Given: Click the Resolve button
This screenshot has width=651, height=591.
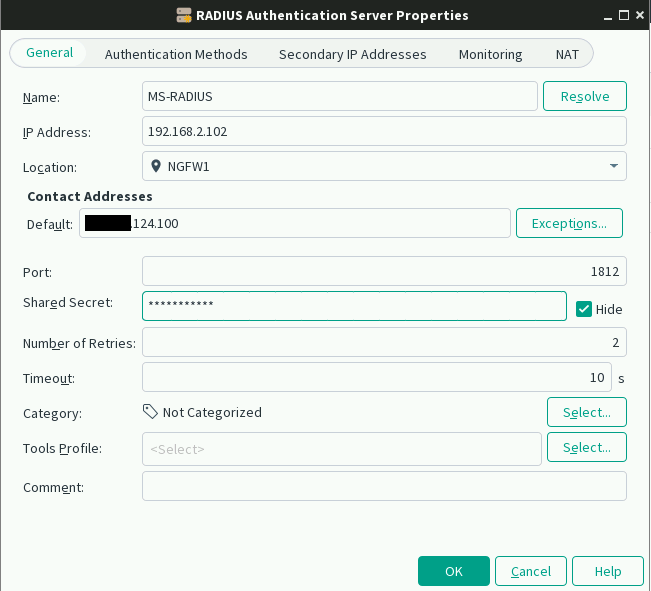Looking at the screenshot, I should [585, 96].
